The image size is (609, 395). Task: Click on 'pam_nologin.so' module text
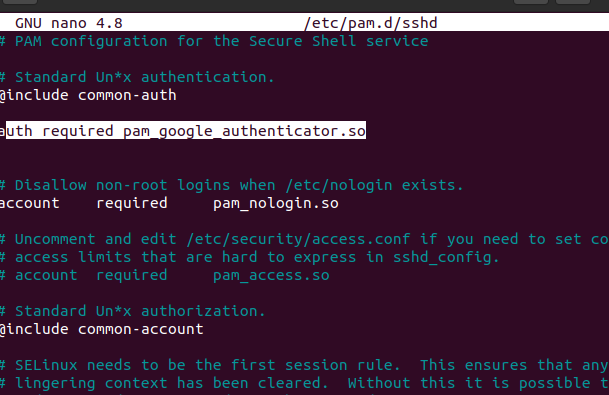point(276,204)
